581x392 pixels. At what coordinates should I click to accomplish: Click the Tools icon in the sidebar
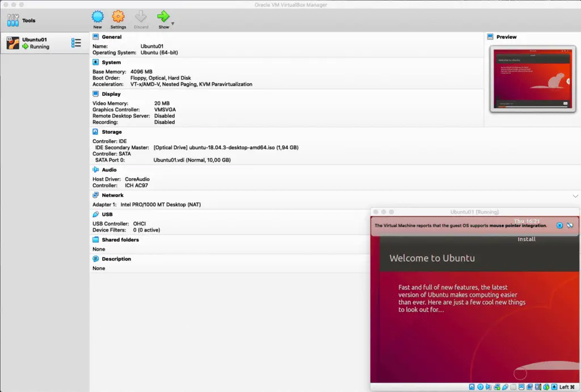12,20
